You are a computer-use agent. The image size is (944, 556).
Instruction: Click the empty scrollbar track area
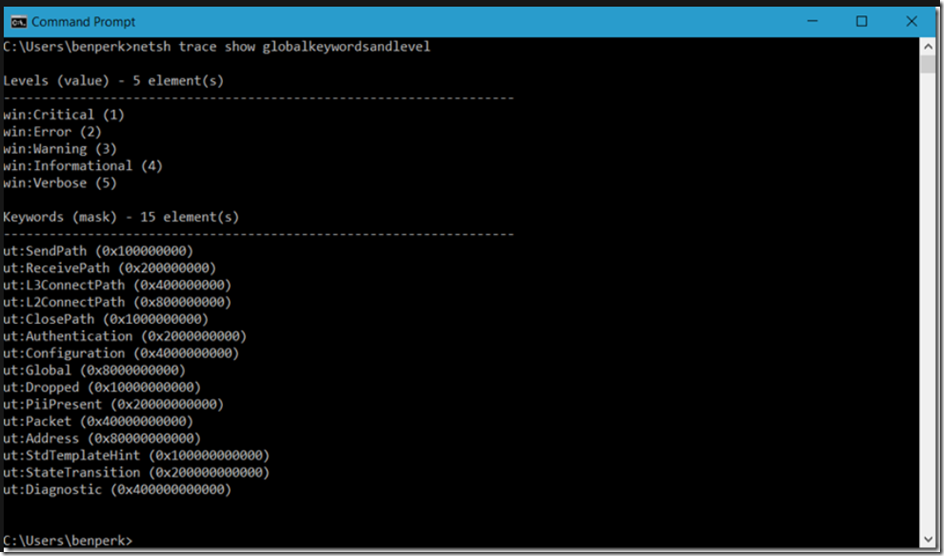click(x=928, y=301)
